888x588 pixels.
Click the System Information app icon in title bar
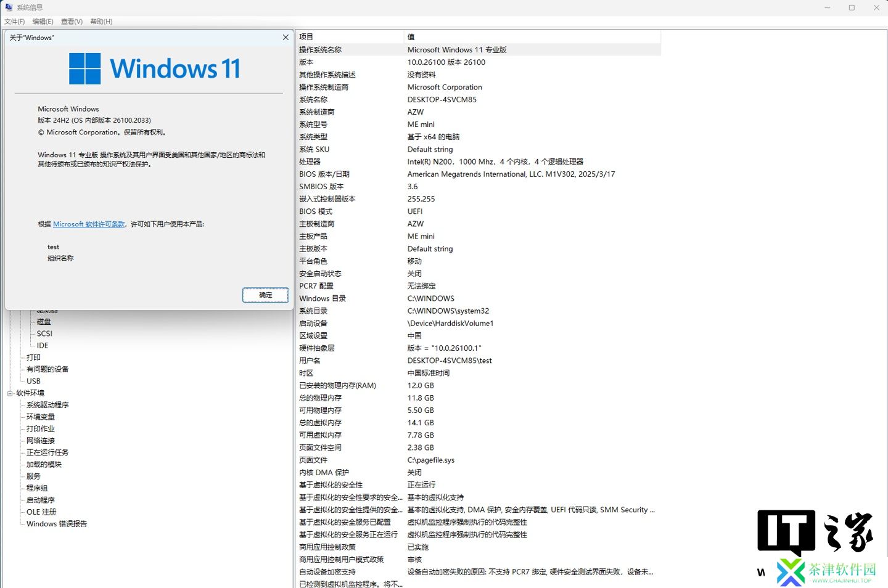tap(9, 7)
